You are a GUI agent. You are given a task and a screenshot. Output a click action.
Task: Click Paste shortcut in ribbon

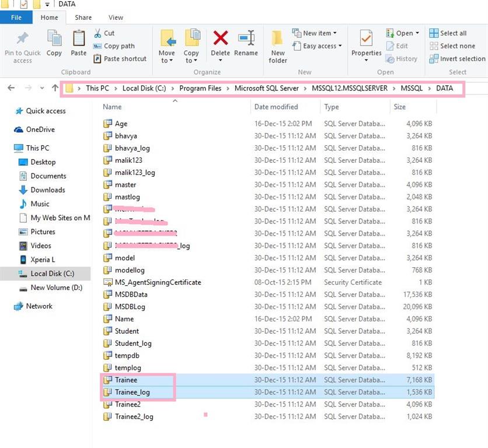click(x=120, y=59)
